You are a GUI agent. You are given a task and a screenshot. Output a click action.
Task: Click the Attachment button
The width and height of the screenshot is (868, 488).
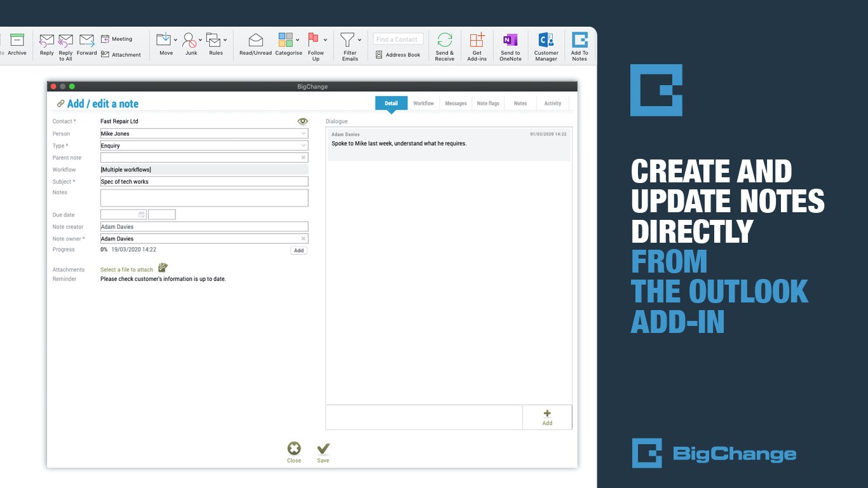tap(121, 55)
